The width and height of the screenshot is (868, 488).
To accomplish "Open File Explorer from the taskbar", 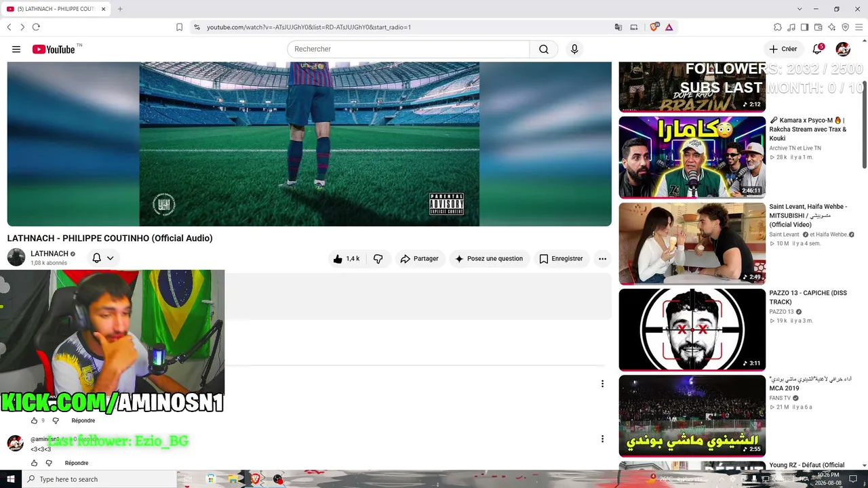I will 232,479.
